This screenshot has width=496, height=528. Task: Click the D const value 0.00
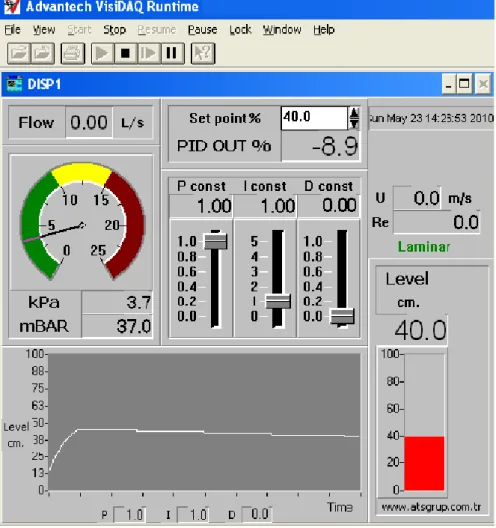[x=329, y=206]
